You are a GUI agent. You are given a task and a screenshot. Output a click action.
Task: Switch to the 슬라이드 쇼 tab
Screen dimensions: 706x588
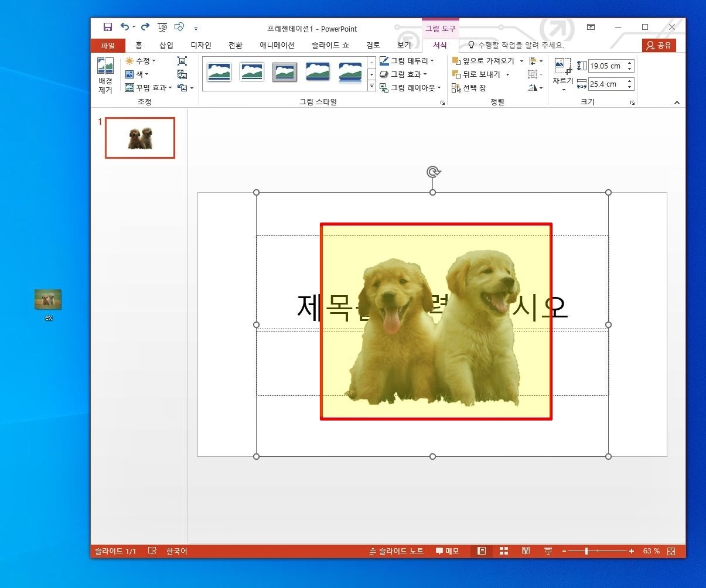click(x=330, y=45)
